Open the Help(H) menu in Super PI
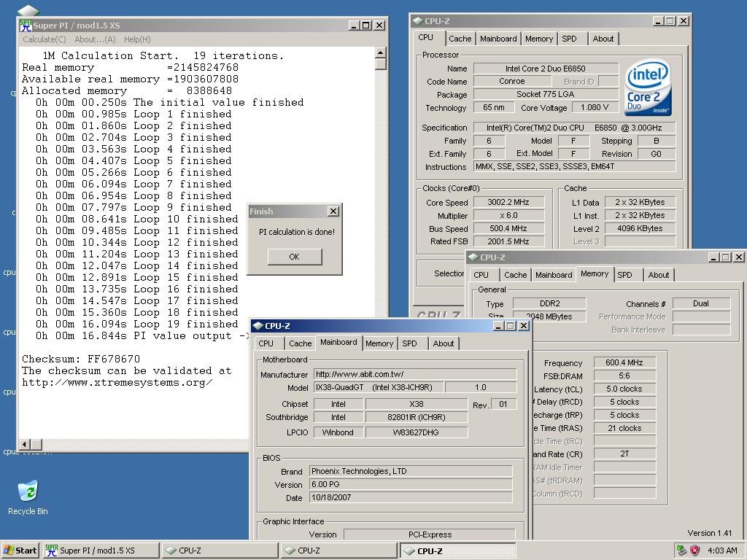747x560 pixels. 137,39
